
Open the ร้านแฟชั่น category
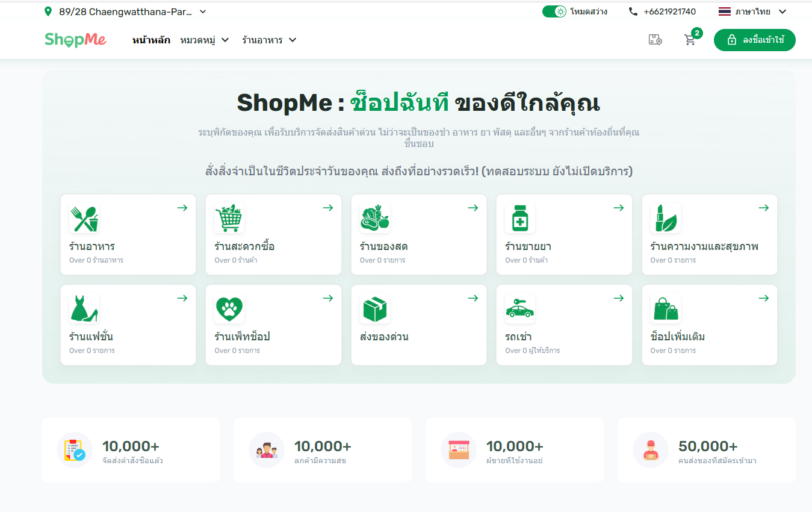(x=91, y=336)
